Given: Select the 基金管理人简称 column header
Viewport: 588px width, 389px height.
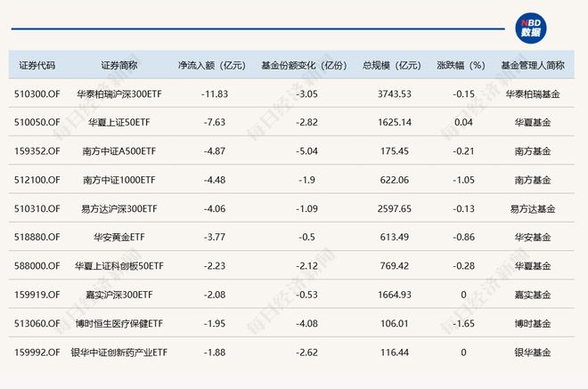Looking at the screenshot, I should 533,66.
